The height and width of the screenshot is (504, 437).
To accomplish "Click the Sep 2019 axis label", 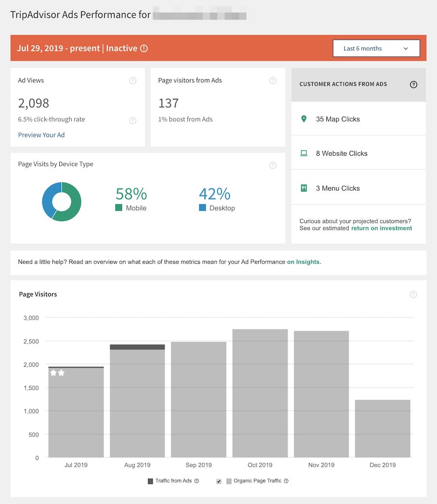I will [x=199, y=465].
